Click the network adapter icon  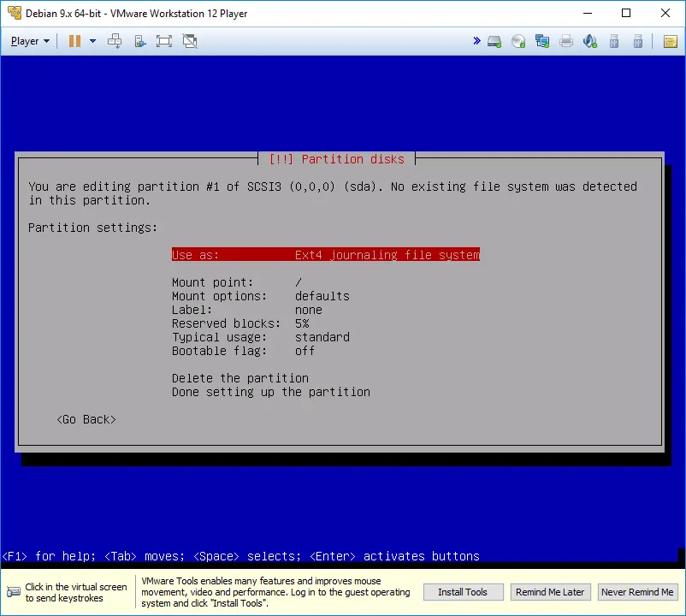(542, 41)
